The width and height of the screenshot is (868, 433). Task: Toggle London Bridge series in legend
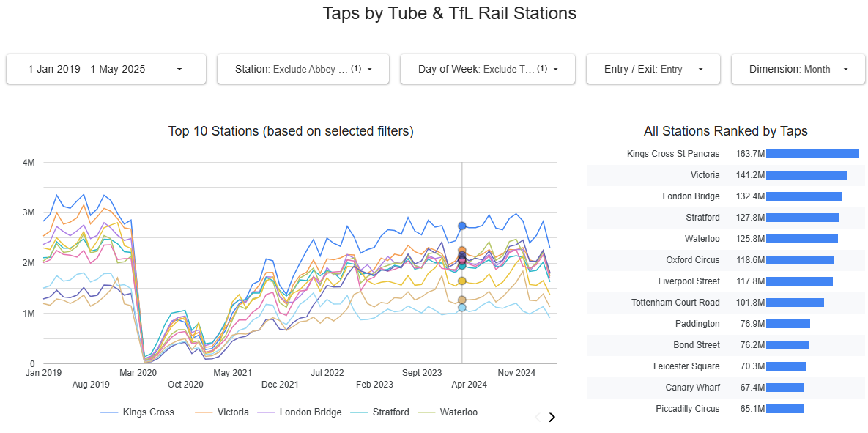tap(300, 412)
